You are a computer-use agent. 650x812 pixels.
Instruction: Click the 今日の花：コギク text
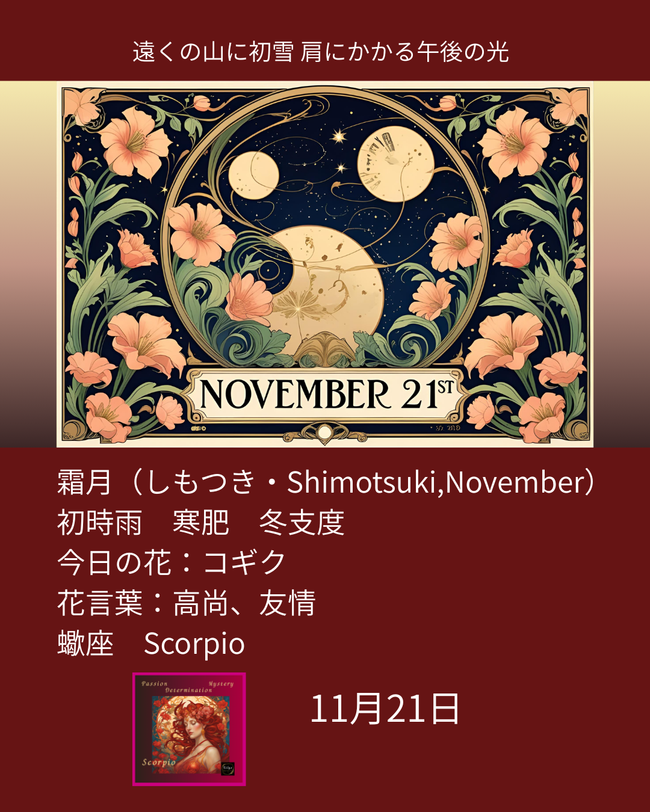172,562
